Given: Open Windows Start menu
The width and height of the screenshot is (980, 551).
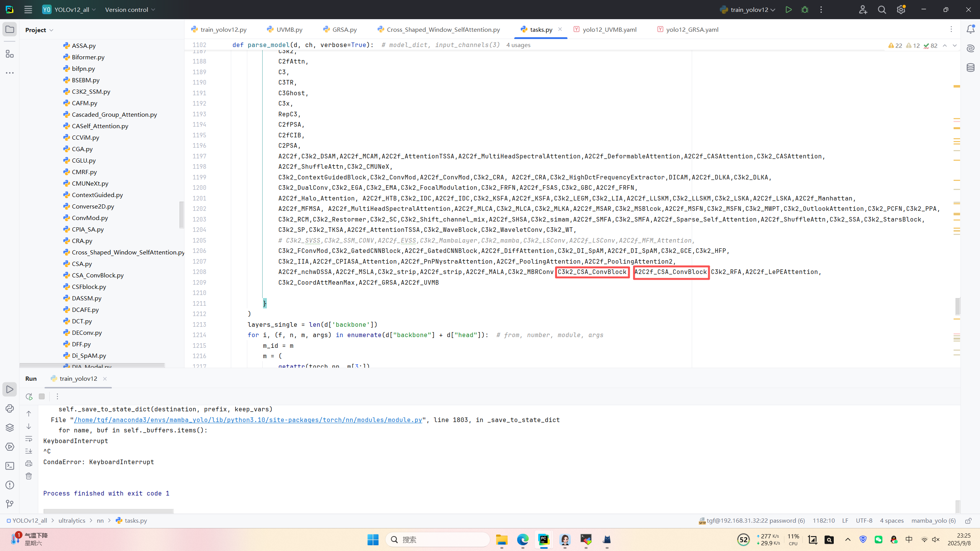Looking at the screenshot, I should tap(372, 540).
